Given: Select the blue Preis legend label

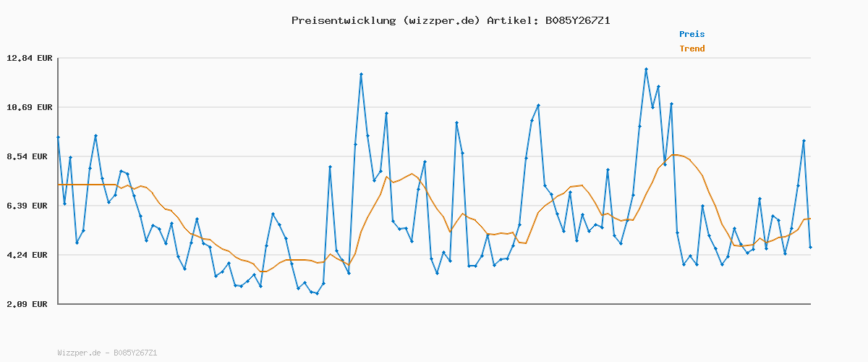Looking at the screenshot, I should pos(692,34).
